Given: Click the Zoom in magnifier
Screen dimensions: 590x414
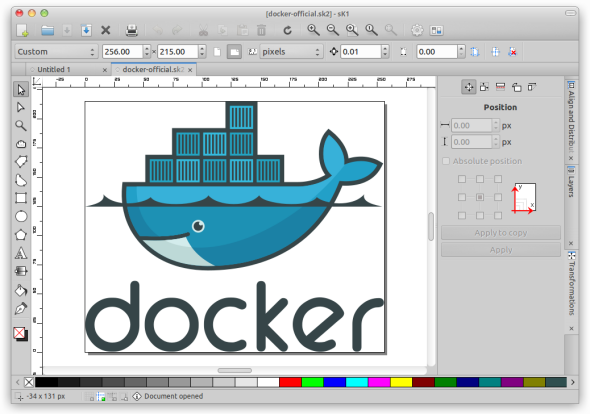Looking at the screenshot, I should (313, 30).
